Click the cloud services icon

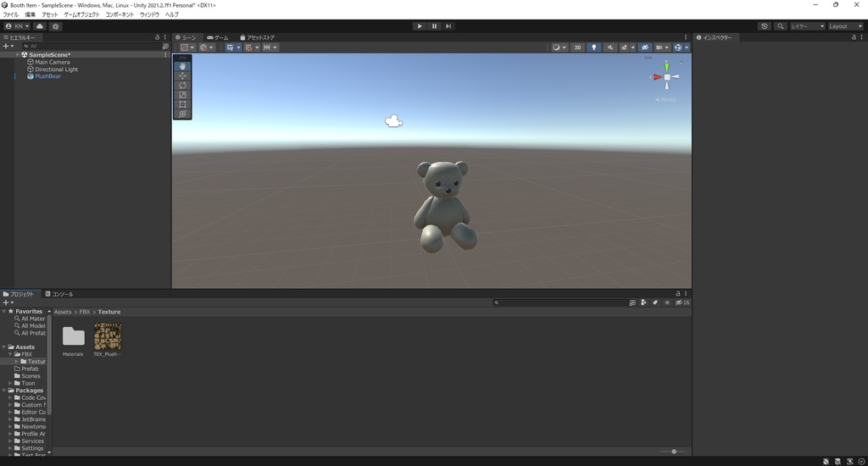pos(40,26)
